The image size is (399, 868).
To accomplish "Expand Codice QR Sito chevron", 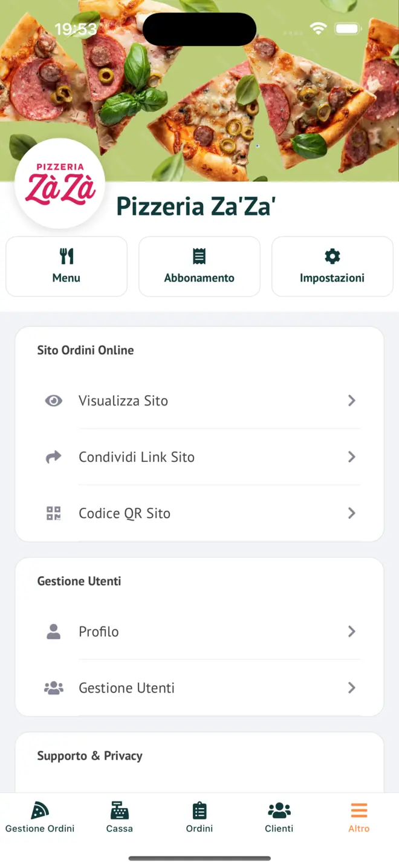I will coord(352,513).
